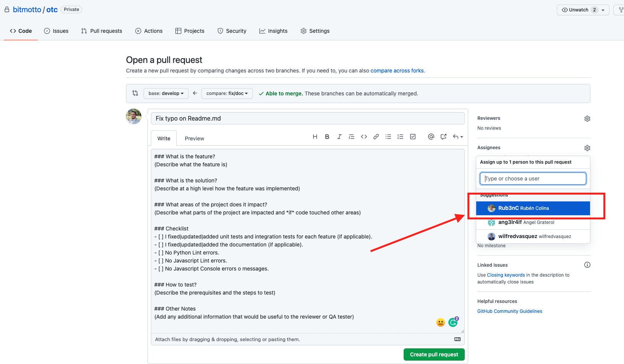The image size is (624, 364).
Task: Click Create pull request button
Action: pos(434,354)
